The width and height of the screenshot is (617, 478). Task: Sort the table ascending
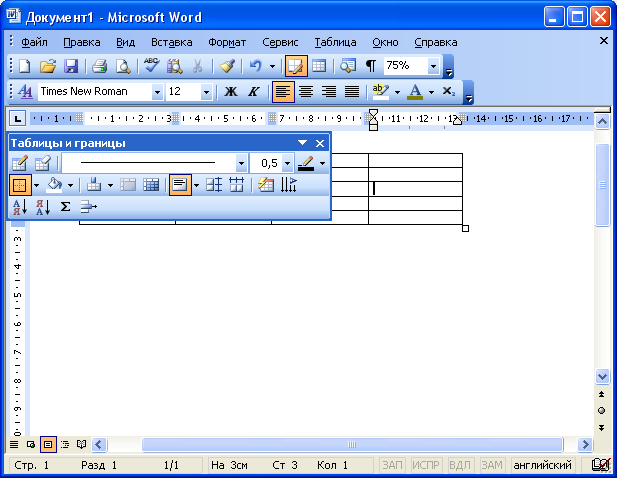coord(20,207)
